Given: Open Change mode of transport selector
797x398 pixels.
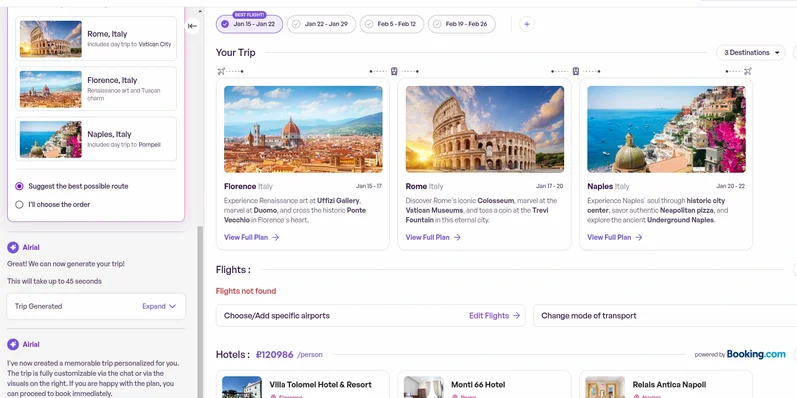Looking at the screenshot, I should [665, 316].
